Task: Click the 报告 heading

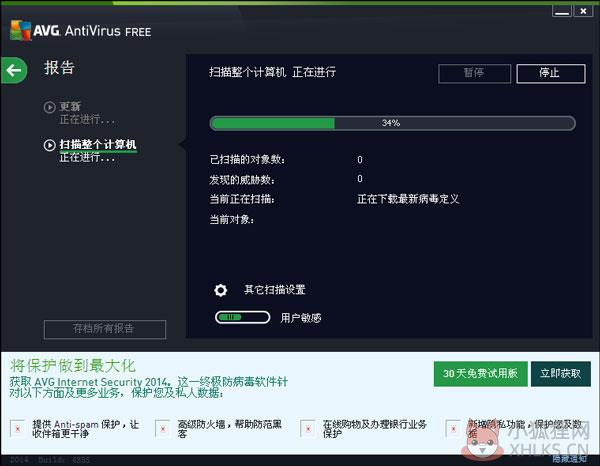Action: pyautogui.click(x=59, y=68)
